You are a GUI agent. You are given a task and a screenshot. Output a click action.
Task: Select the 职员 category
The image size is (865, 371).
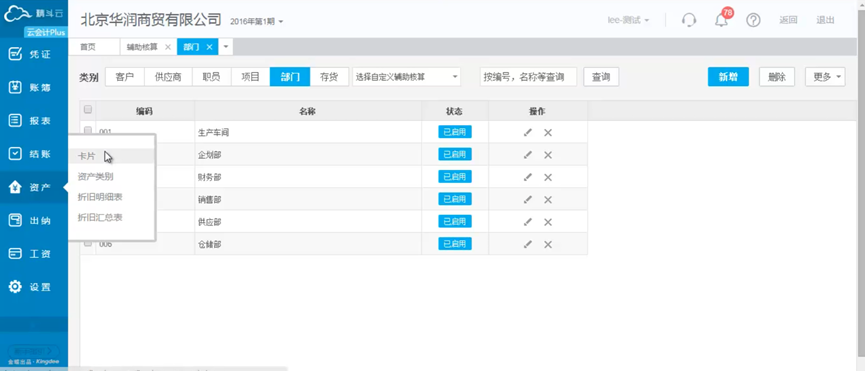[212, 77]
